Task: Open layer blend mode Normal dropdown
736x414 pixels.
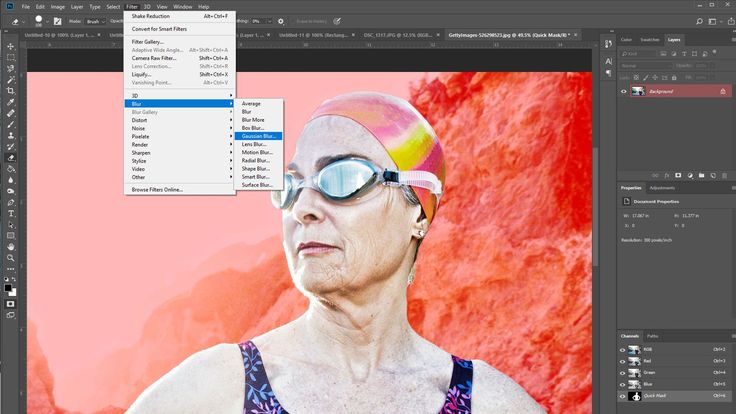Action: point(646,66)
